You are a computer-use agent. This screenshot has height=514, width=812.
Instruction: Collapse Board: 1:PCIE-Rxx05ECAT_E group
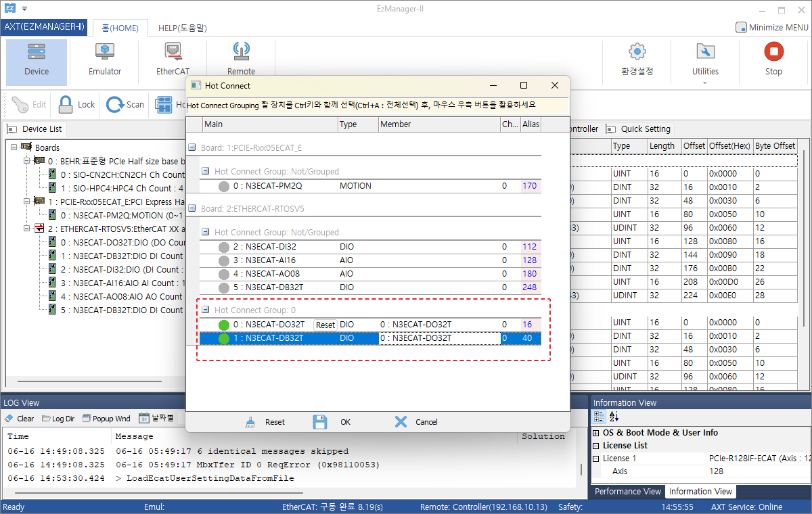193,148
